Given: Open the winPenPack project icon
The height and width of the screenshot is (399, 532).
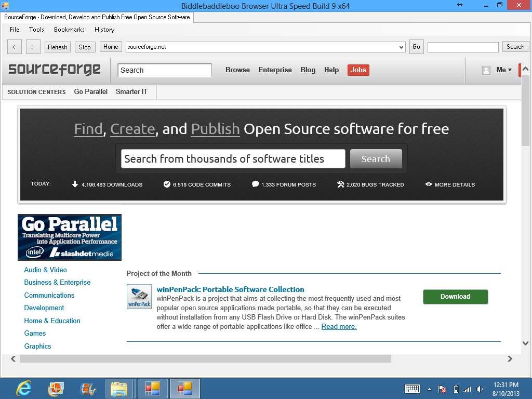Looking at the screenshot, I should click(139, 297).
